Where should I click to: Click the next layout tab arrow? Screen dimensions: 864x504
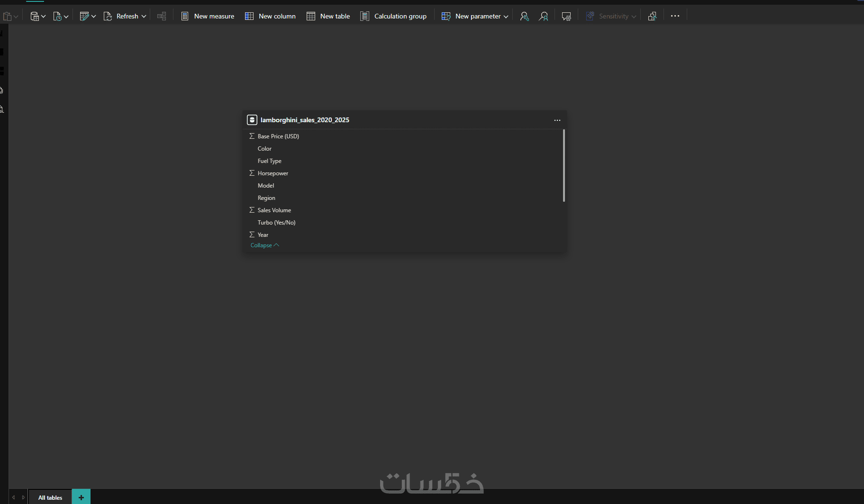pos(23,497)
